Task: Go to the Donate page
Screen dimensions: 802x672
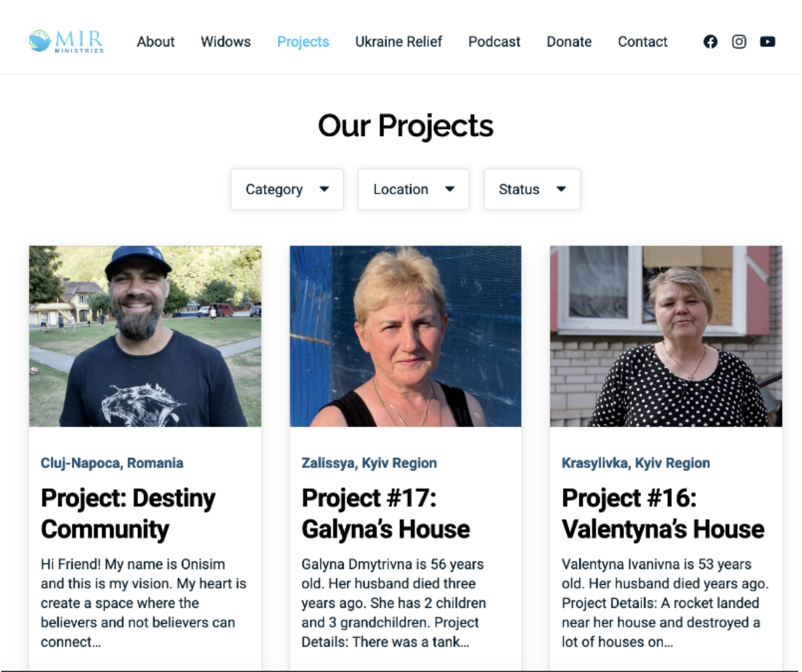Action: tap(569, 42)
